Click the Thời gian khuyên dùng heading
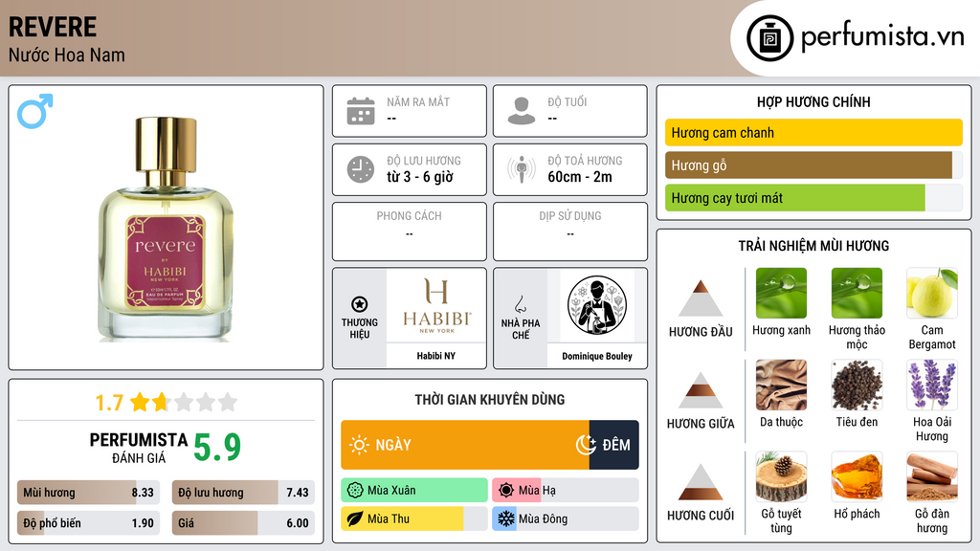This screenshot has width=980, height=551. (x=490, y=399)
